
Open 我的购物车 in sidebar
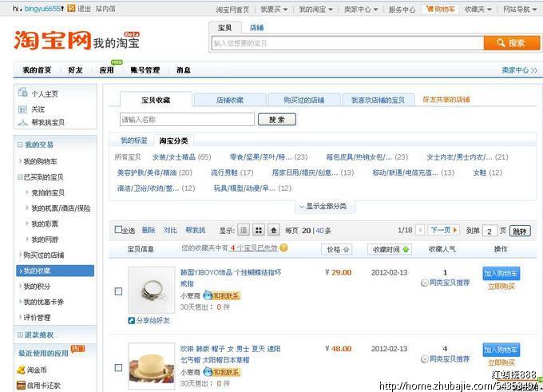(40, 161)
